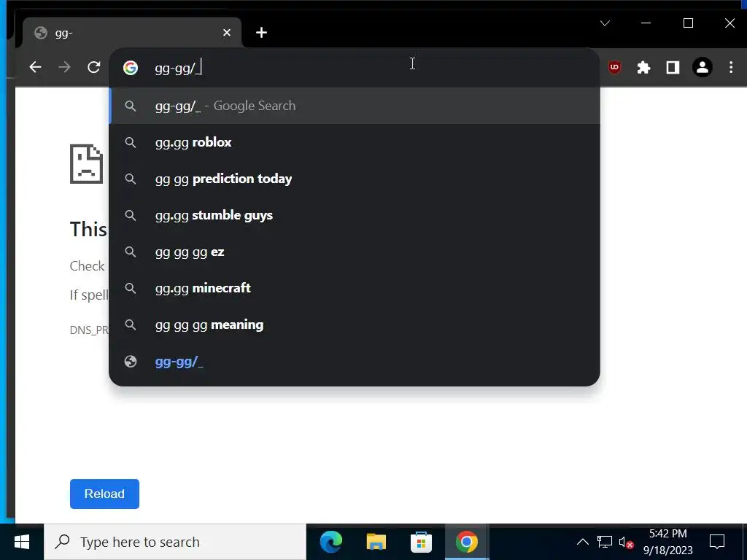Click the forward navigation arrow
The height and width of the screenshot is (560, 747).
[x=64, y=67]
